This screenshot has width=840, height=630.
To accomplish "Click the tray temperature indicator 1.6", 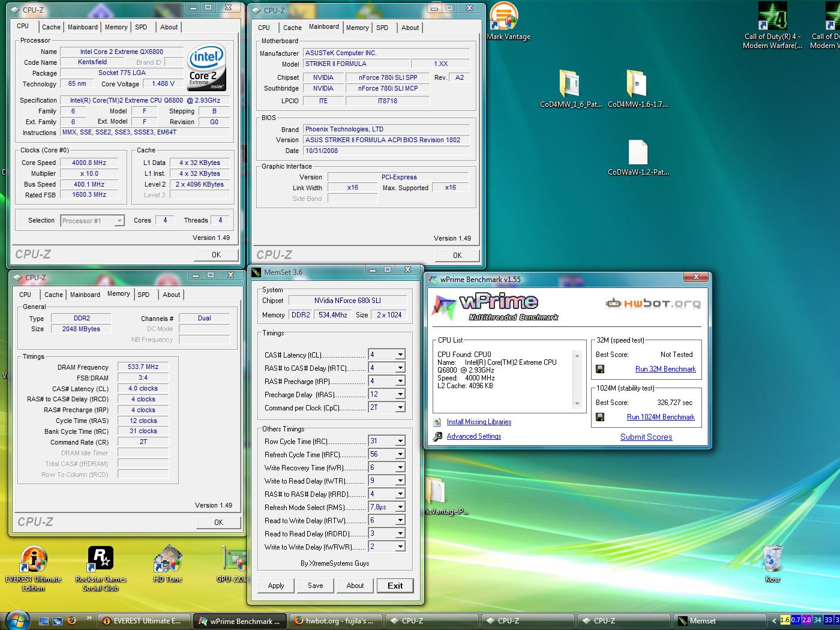I will pos(785,620).
